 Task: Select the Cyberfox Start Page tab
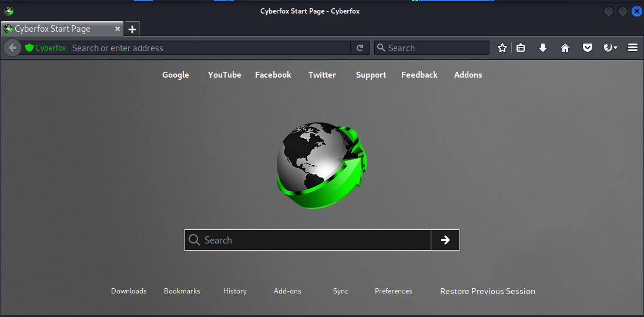pyautogui.click(x=62, y=29)
